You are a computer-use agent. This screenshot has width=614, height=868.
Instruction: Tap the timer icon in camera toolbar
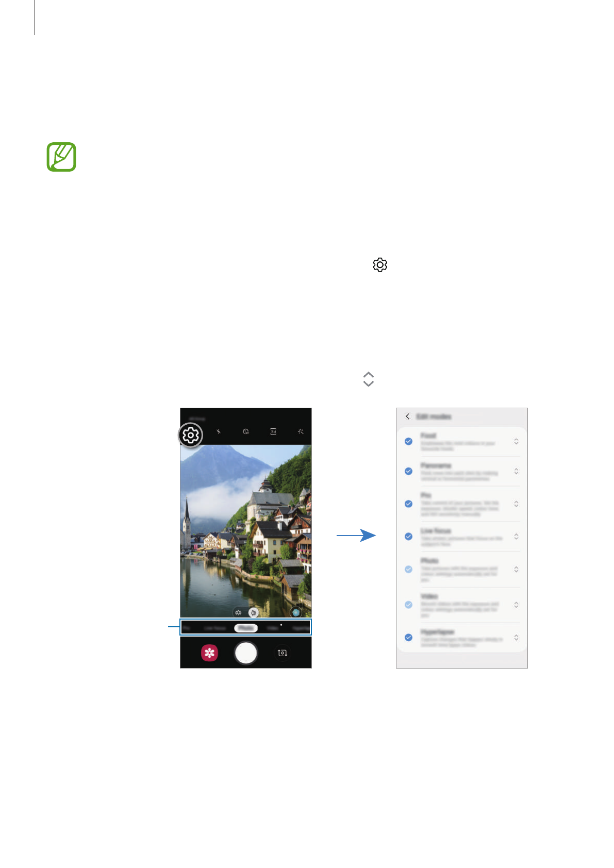click(246, 431)
